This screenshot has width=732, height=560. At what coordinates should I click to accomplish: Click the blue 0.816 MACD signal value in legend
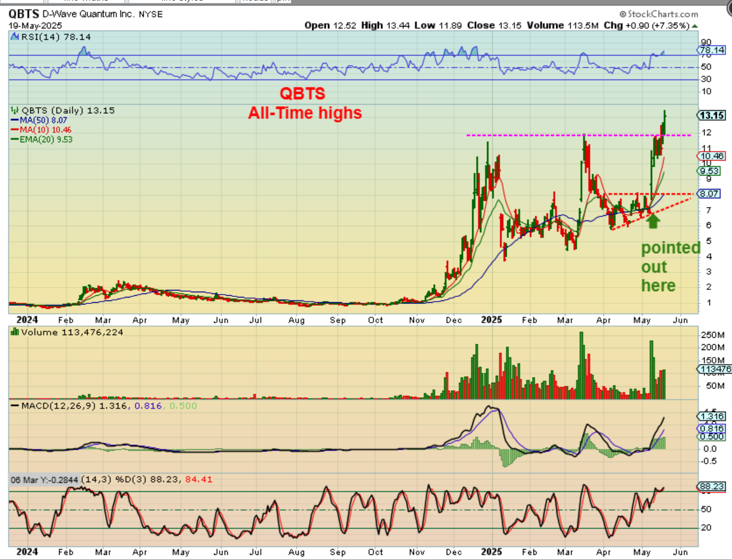(x=148, y=405)
